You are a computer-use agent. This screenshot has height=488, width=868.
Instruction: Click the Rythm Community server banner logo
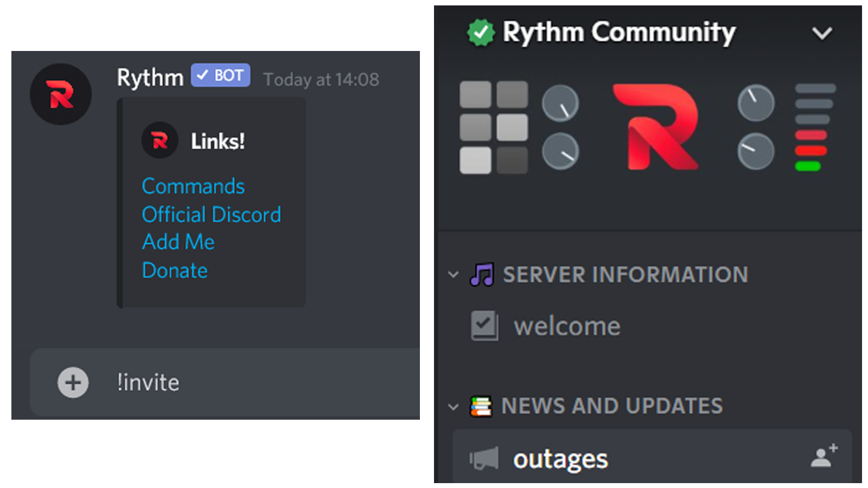pyautogui.click(x=655, y=127)
